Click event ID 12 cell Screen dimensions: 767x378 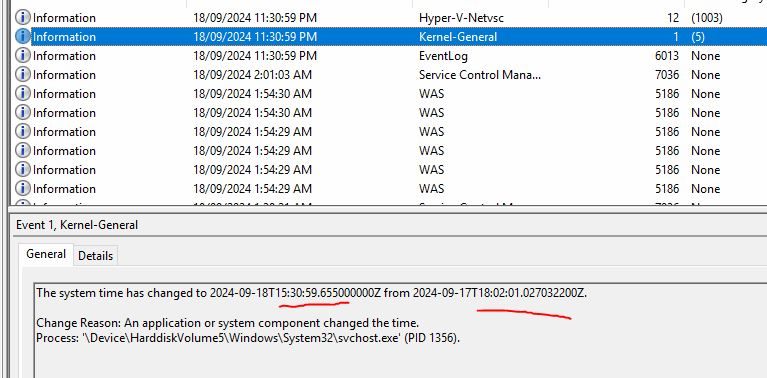pos(673,18)
